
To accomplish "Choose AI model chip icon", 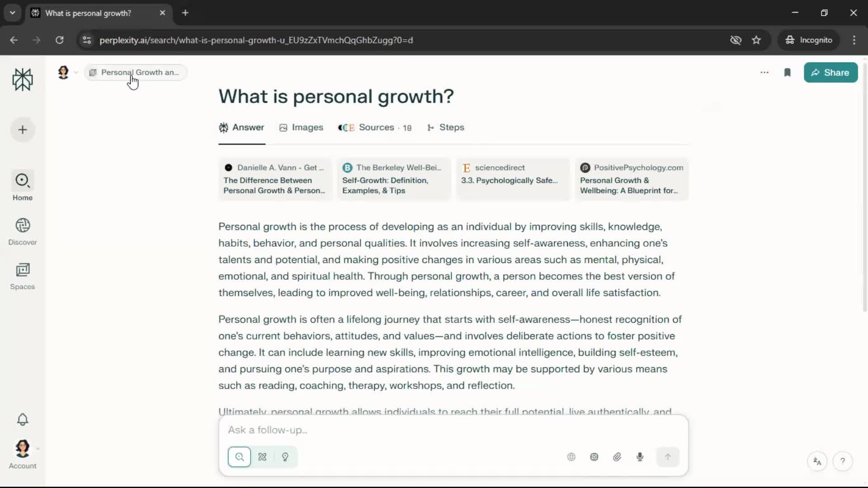I will click(x=594, y=457).
